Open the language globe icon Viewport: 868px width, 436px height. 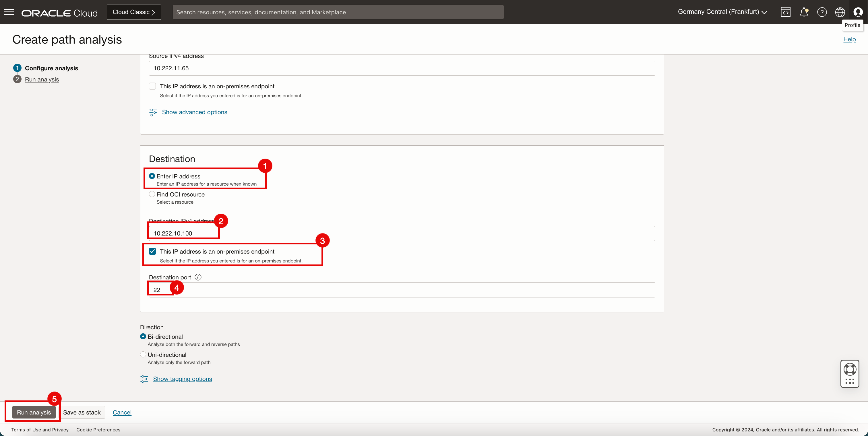840,12
